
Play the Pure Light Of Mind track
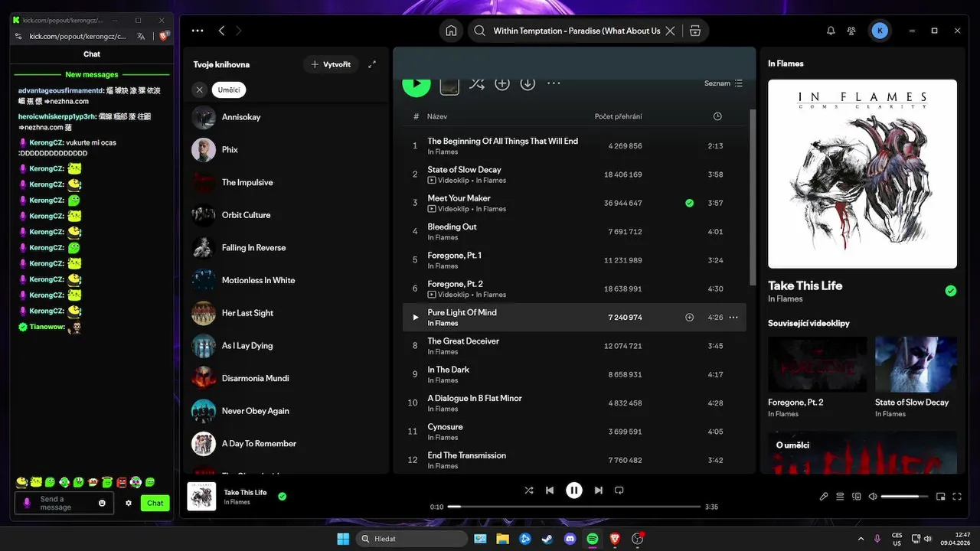(416, 318)
